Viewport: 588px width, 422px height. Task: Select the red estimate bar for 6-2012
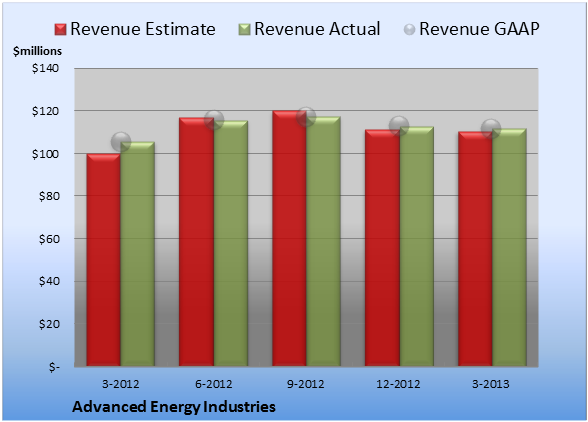[x=196, y=242]
